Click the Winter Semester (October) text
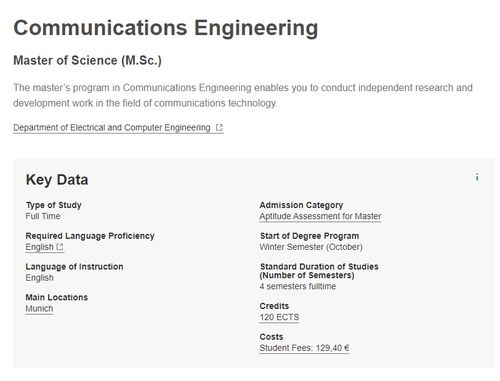Viewport: 500px width, 381px height. pos(311,247)
